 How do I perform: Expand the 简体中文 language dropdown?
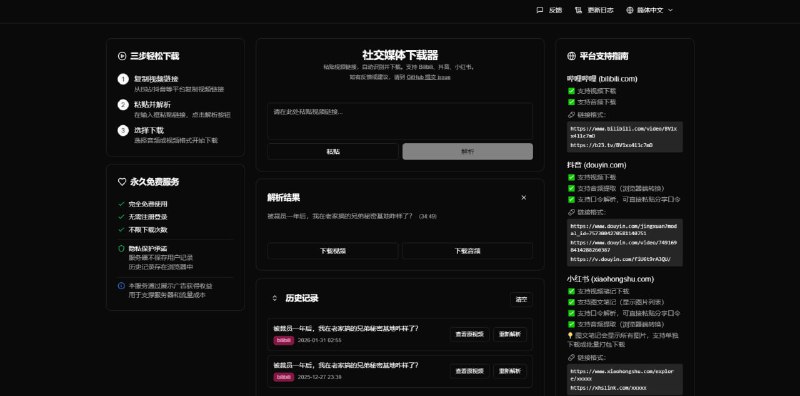(x=649, y=10)
